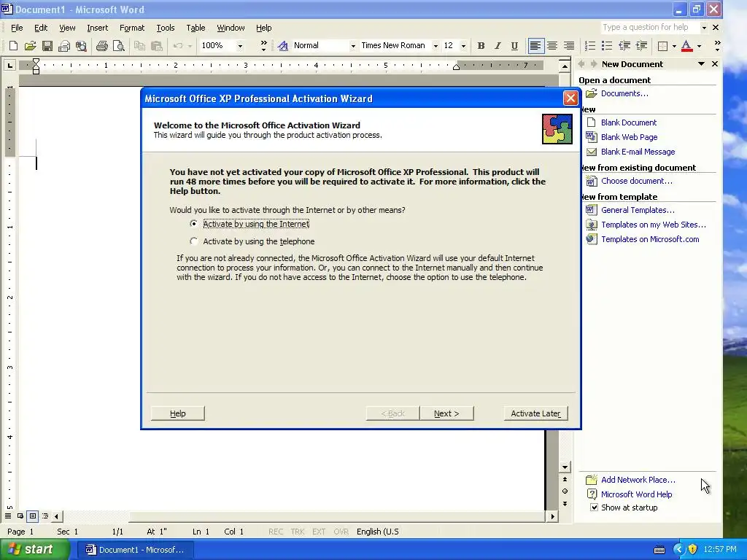Click the Start button
Viewport: 747px width, 560px height.
tap(35, 550)
